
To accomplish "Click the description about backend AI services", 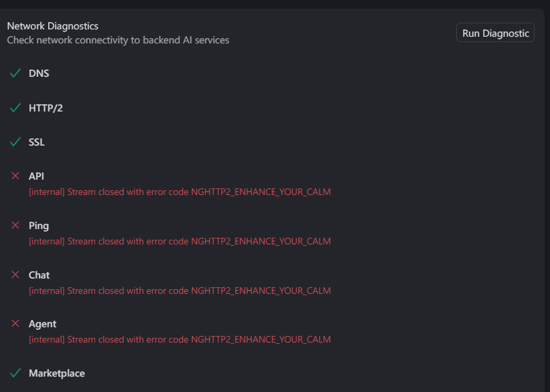I will click(x=118, y=40).
